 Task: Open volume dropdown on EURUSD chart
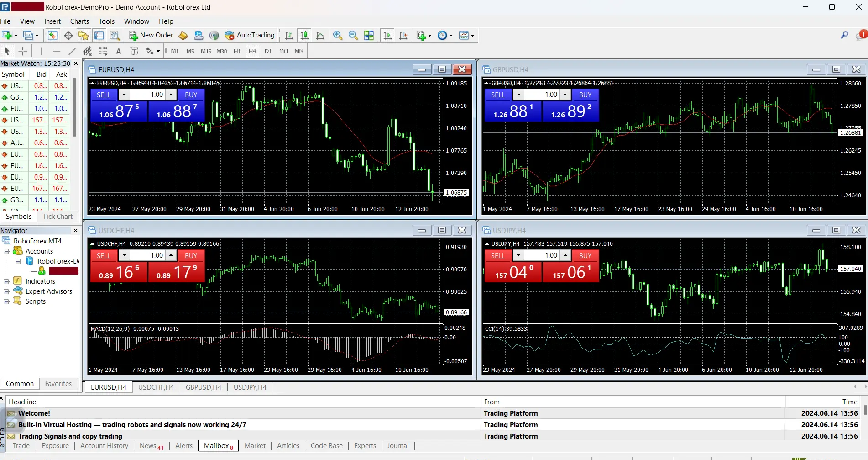124,95
